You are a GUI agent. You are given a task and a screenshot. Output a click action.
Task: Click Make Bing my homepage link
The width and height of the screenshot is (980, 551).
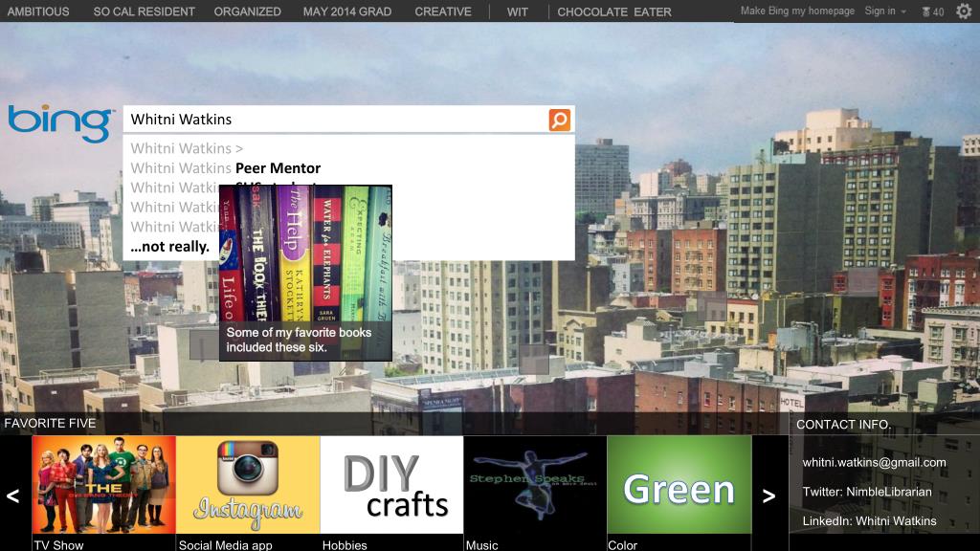coord(797,11)
